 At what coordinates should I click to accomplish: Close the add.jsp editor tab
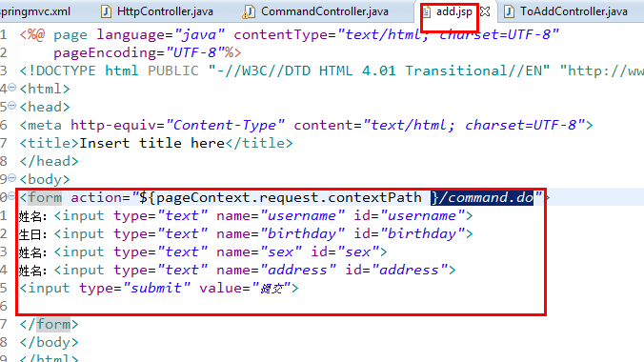(x=485, y=11)
